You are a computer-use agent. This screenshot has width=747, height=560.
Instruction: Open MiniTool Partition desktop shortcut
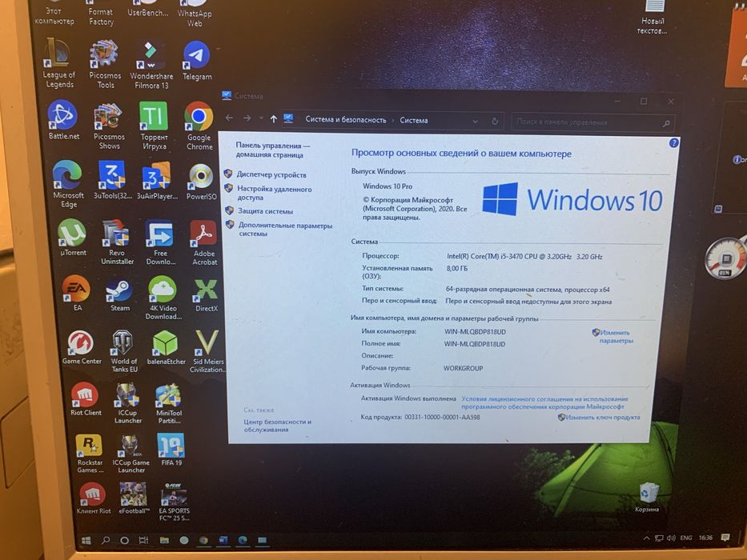(x=169, y=403)
